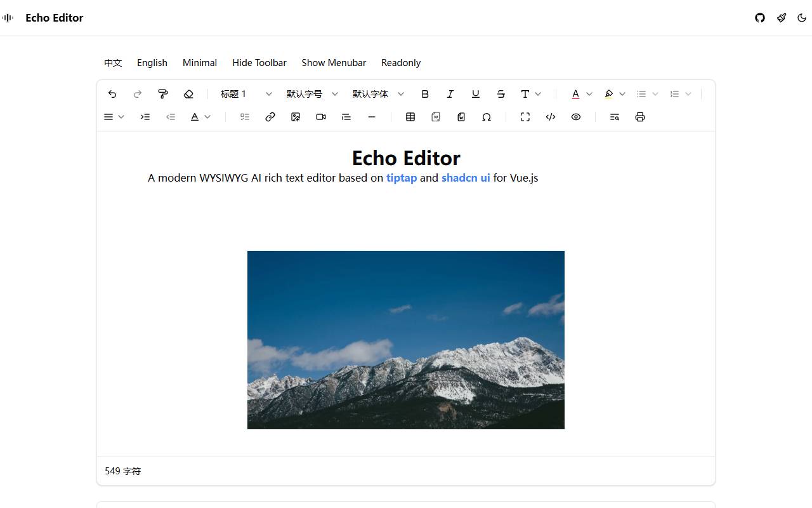Open the tiptap link
The image size is (812, 508).
pyautogui.click(x=402, y=178)
